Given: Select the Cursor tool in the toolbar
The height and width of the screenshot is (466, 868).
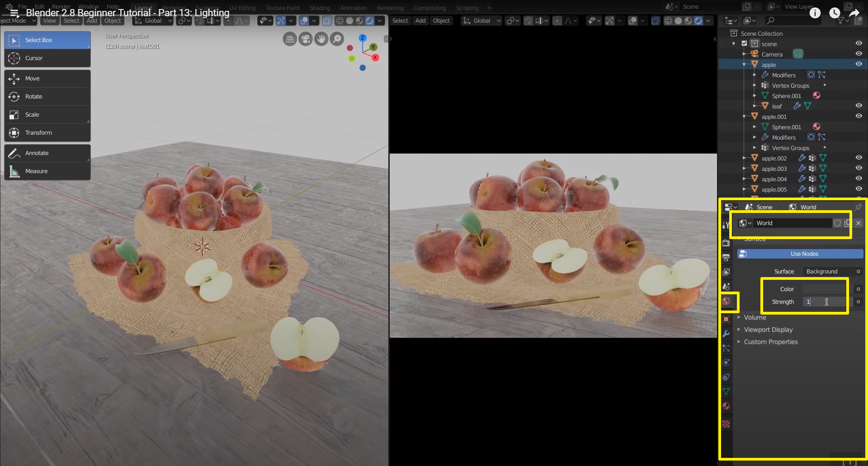Looking at the screenshot, I should (x=47, y=58).
